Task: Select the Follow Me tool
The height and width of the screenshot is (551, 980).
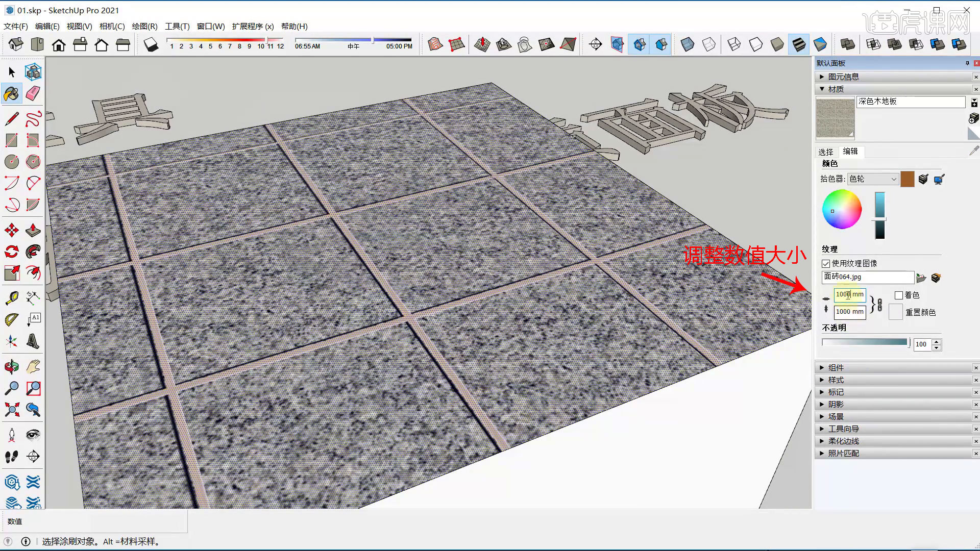Action: point(33,252)
